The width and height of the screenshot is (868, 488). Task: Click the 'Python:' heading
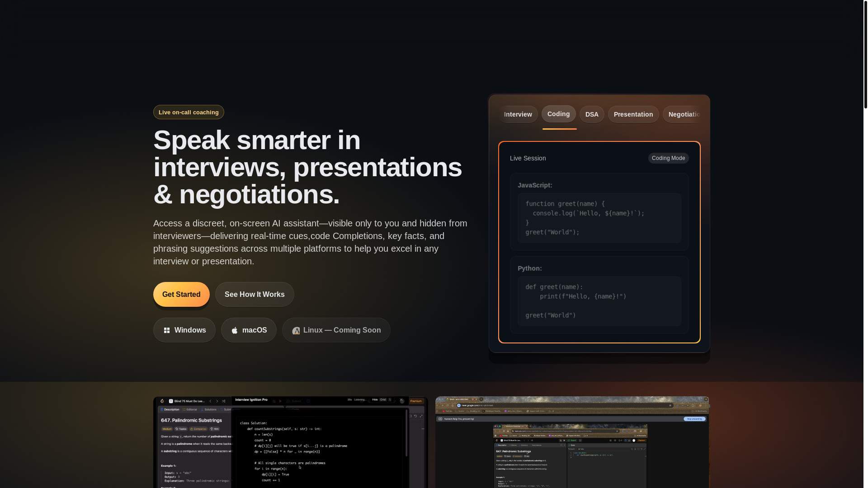tap(530, 268)
